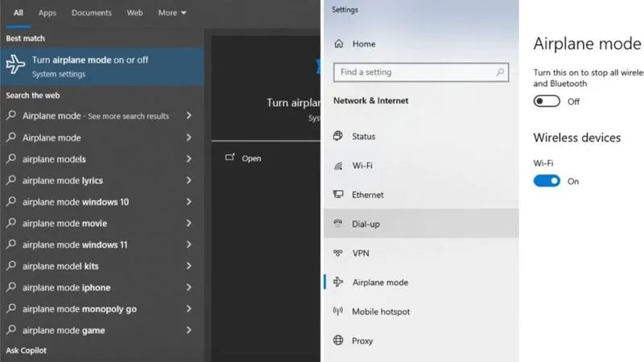
Task: Switch to the Documents search tab
Action: click(92, 13)
